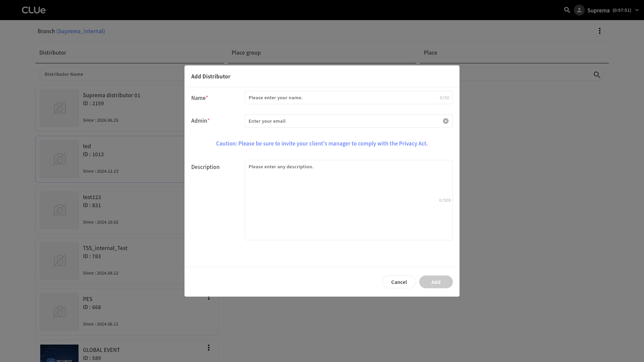
Task: Select the 'test123' distributor name
Action: click(92, 197)
